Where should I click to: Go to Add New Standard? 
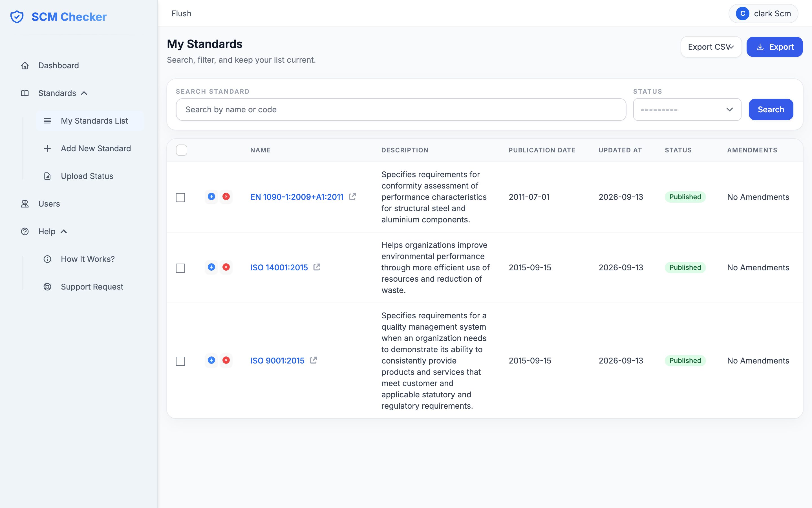point(90,148)
